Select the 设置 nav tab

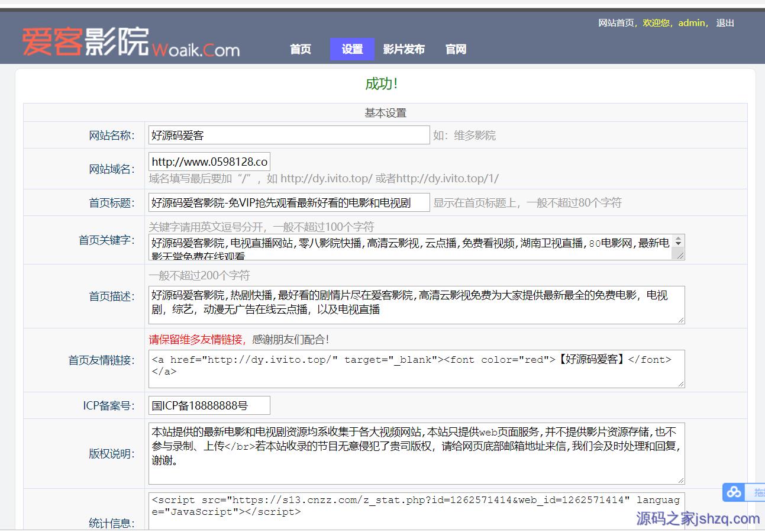point(352,49)
